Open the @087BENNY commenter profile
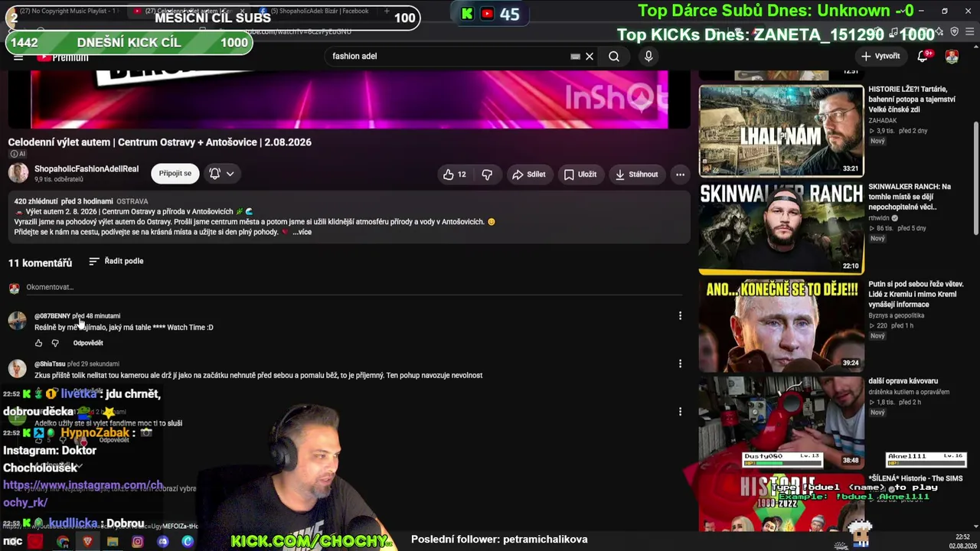Image resolution: width=980 pixels, height=551 pixels. click(x=52, y=316)
